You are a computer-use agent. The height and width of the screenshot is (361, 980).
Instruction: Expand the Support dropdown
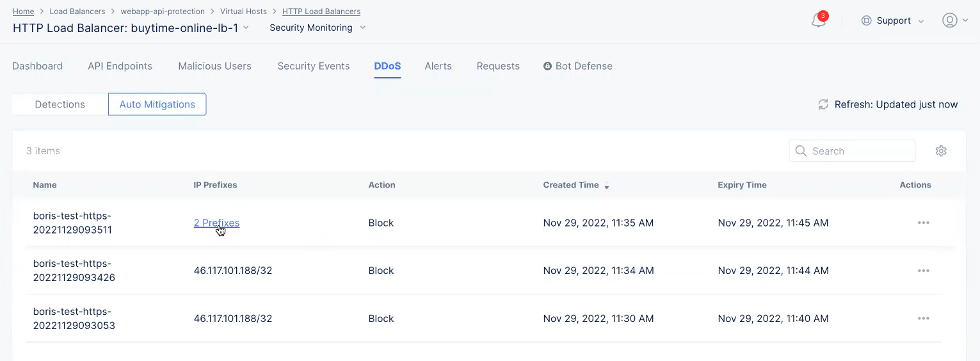coord(893,20)
